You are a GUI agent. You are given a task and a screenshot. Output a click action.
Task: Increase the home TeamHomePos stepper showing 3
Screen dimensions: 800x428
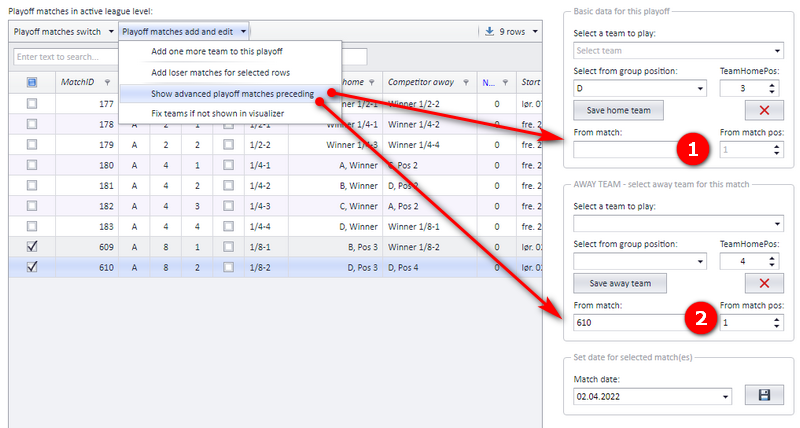772,85
